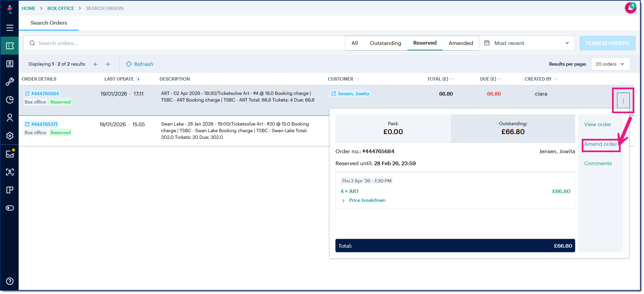Open the Most recent date sort dropdown
The width and height of the screenshot is (644, 294).
click(527, 43)
